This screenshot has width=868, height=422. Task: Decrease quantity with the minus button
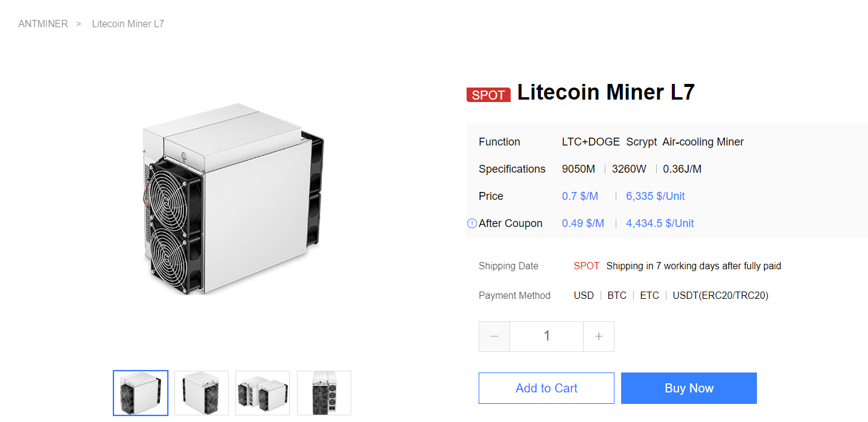[494, 336]
